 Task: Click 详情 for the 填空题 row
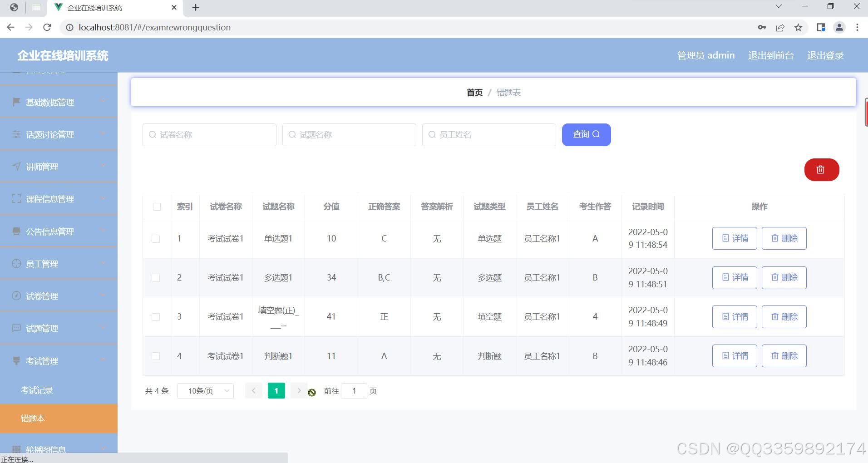(735, 317)
